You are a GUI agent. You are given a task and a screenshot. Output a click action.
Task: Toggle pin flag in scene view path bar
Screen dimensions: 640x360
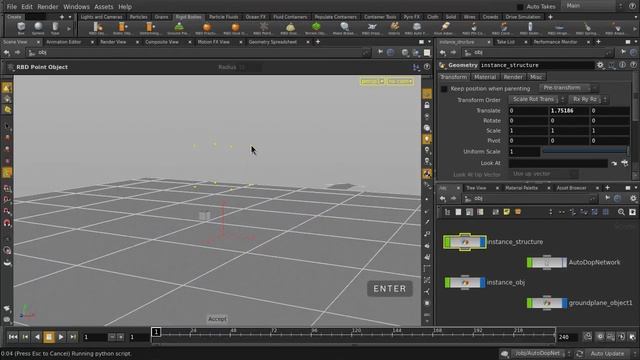coord(380,52)
